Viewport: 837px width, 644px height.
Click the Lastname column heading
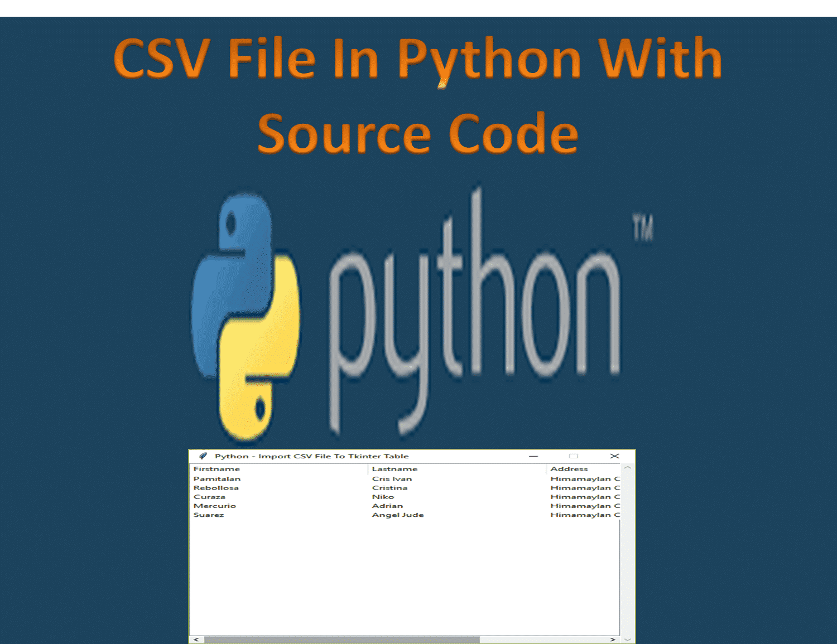(x=458, y=469)
